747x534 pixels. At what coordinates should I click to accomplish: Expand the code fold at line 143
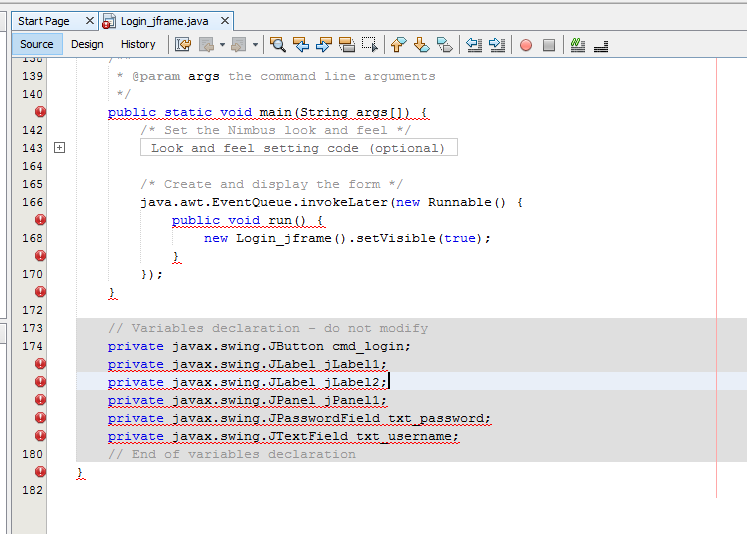pyautogui.click(x=59, y=148)
